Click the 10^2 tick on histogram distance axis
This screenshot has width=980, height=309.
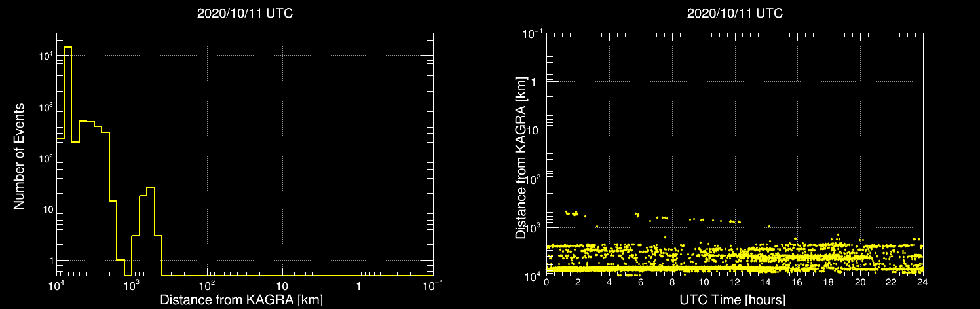207,285
